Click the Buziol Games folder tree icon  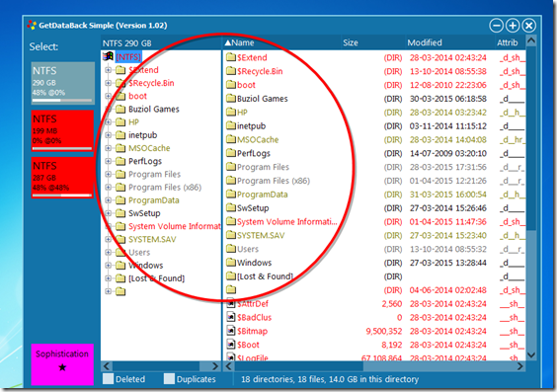tap(120, 109)
